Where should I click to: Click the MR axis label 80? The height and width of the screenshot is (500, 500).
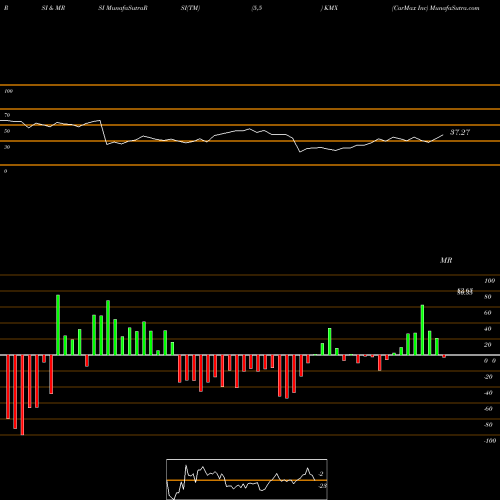488,297
